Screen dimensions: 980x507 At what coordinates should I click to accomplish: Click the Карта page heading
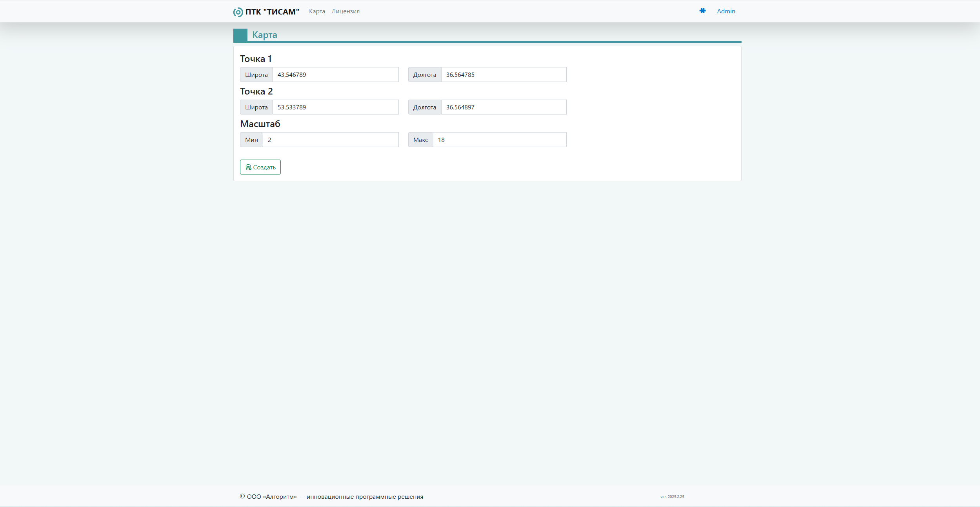(x=265, y=35)
